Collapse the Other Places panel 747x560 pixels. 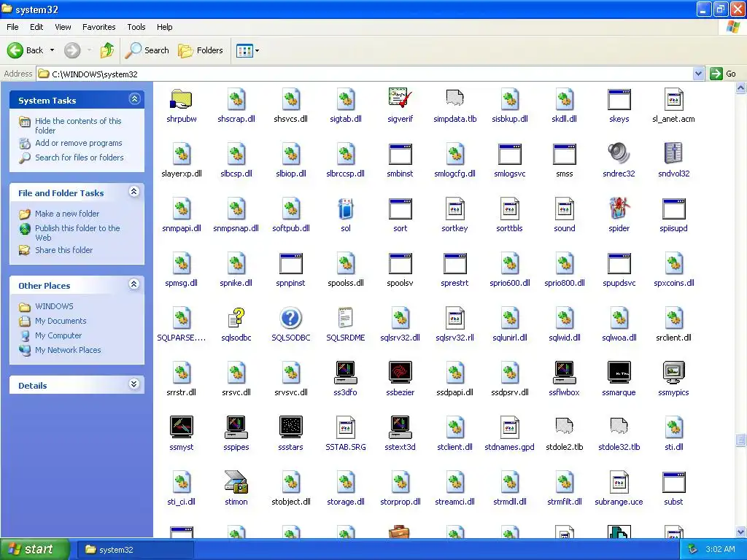click(134, 284)
